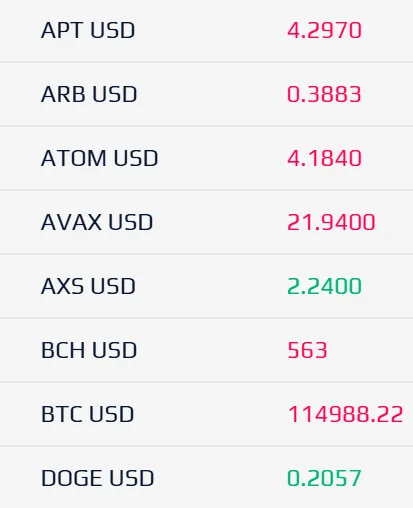Click the AVAX price 21.9400

331,222
